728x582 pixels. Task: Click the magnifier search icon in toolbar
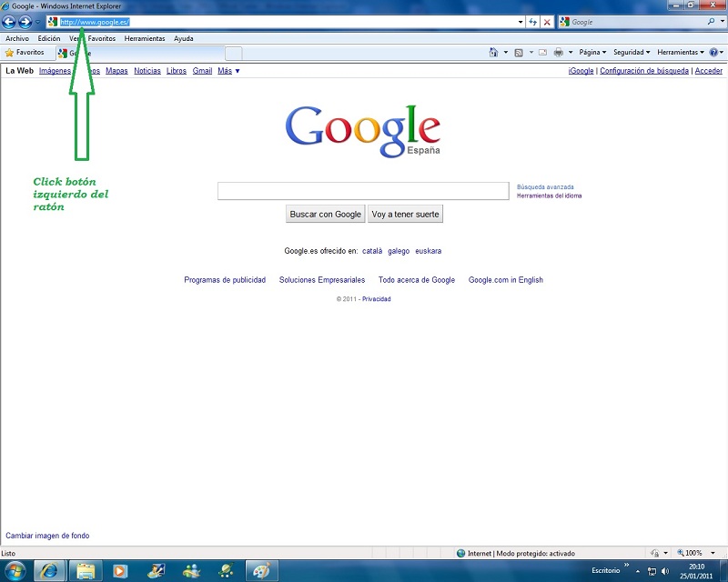pos(711,21)
